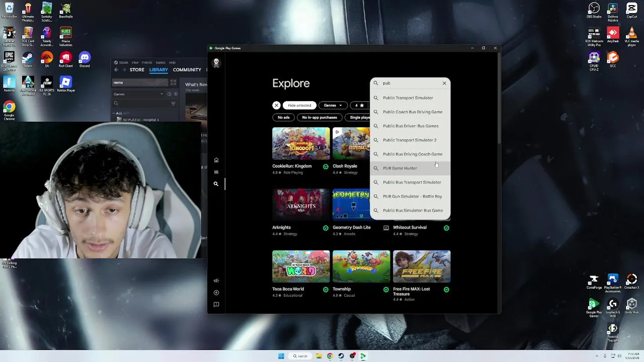Toggle the 'Hide untested' filter chip
The image size is (644, 362).
tap(299, 105)
